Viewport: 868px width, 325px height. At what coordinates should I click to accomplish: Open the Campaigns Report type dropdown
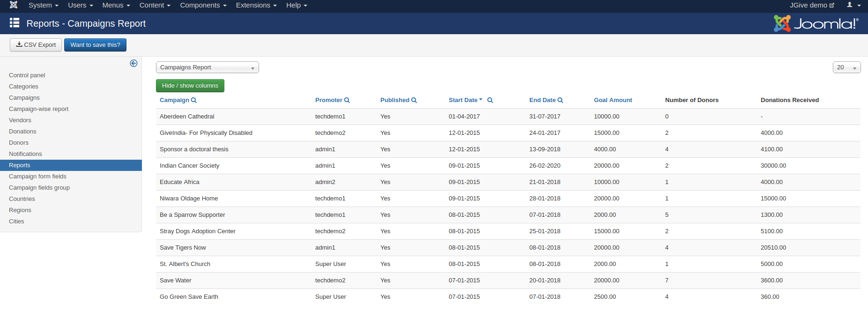[x=207, y=67]
